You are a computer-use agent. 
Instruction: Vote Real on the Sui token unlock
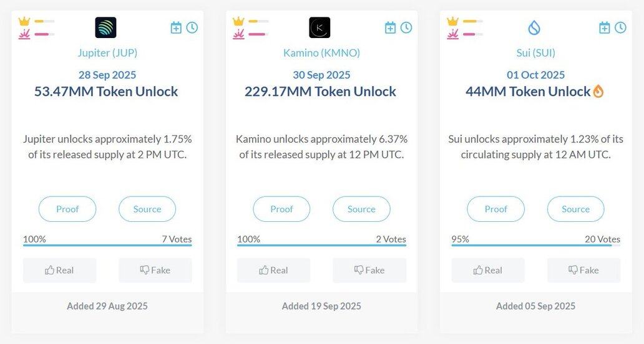[x=488, y=270]
